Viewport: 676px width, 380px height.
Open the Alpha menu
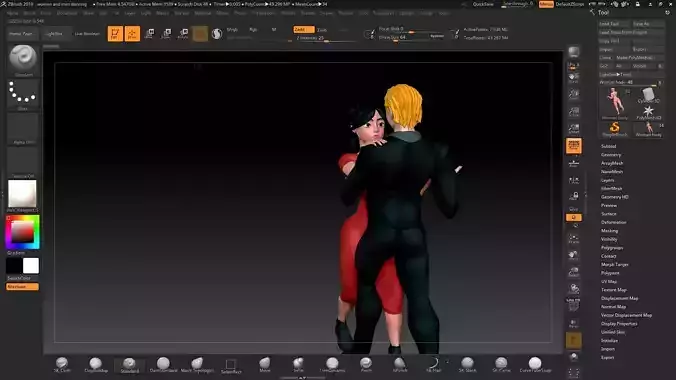coord(13,13)
